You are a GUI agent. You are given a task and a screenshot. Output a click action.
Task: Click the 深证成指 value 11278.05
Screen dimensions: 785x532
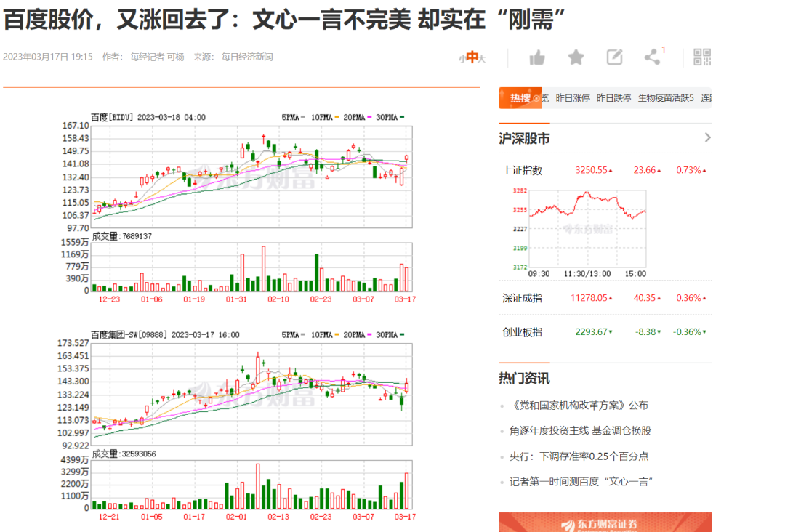point(591,298)
